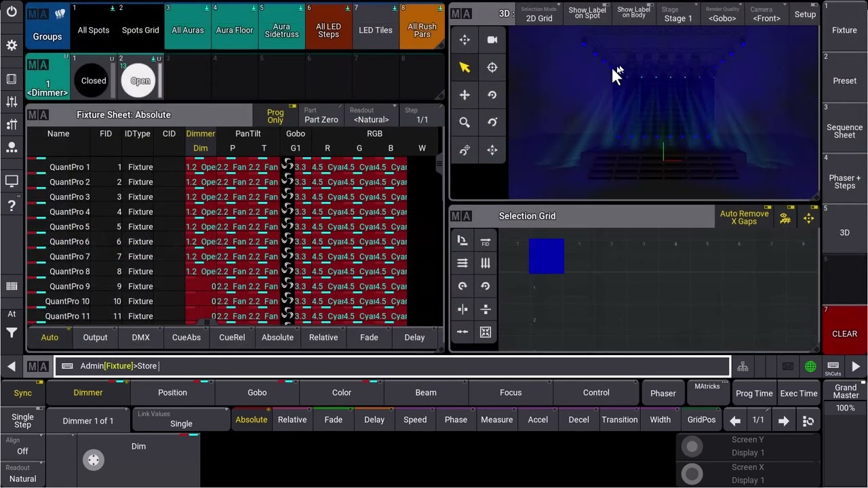Toggle Single Step mode
Viewport: 868px width, 488px height.
click(23, 421)
